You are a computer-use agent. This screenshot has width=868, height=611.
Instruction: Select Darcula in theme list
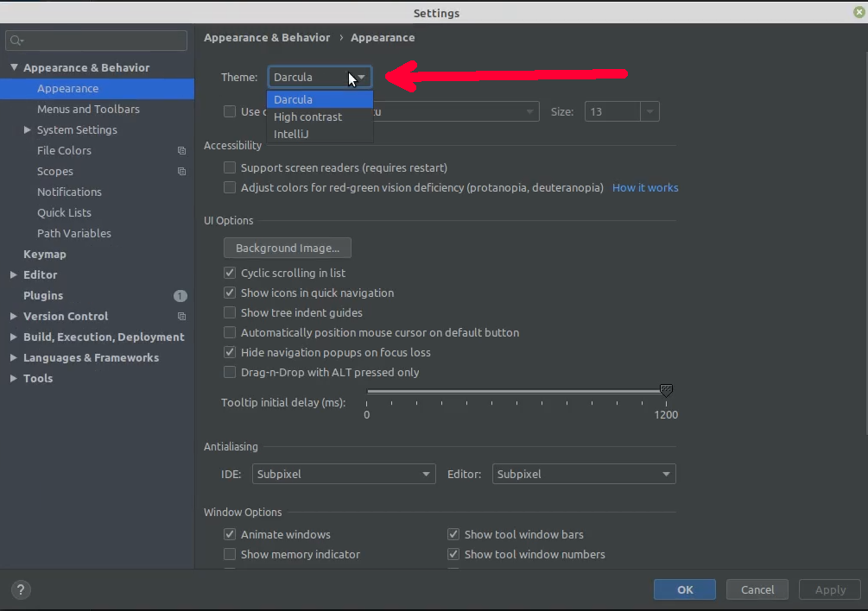click(x=320, y=99)
